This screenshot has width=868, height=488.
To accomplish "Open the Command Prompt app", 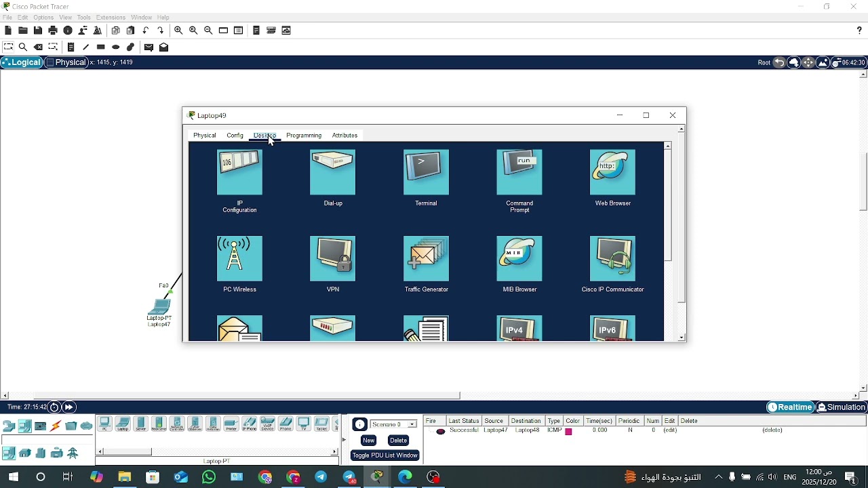I will [x=519, y=172].
